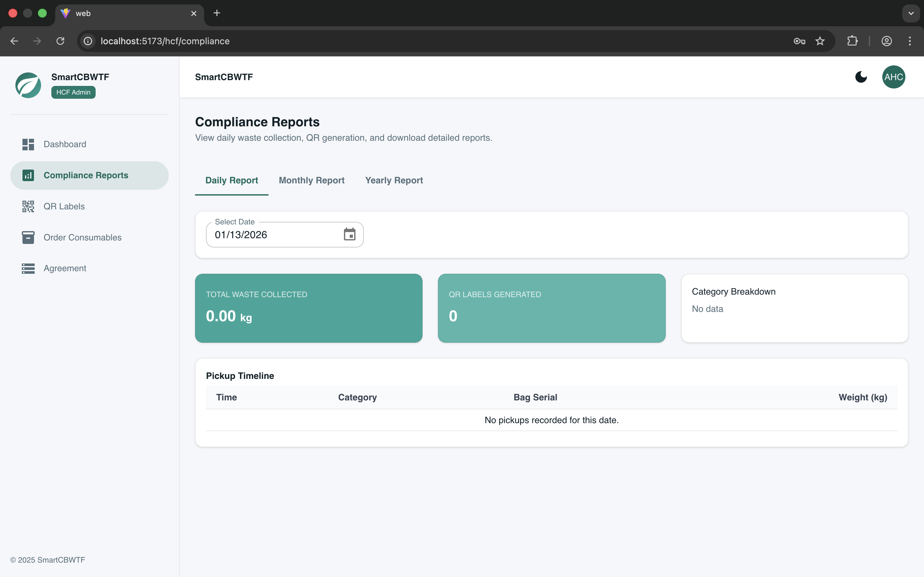Click the Agreement list icon
The image size is (924, 577).
28,268
